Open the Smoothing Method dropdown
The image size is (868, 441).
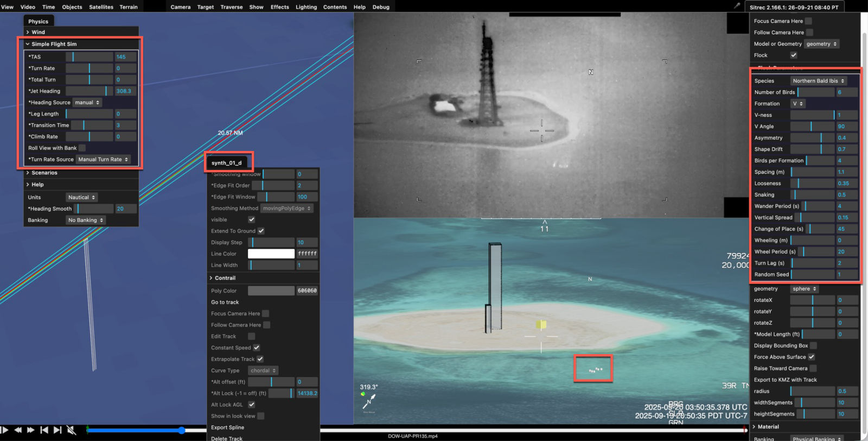[287, 209]
